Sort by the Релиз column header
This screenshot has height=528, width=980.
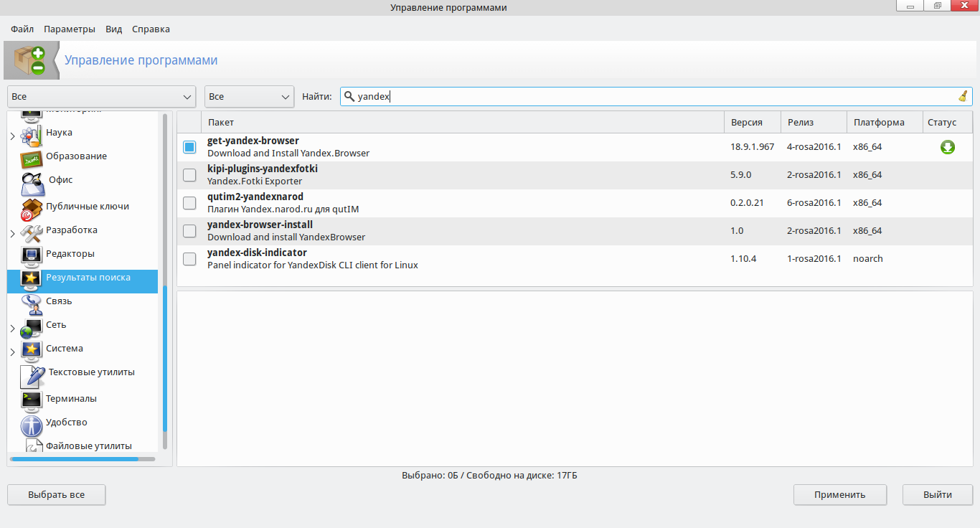(x=814, y=123)
